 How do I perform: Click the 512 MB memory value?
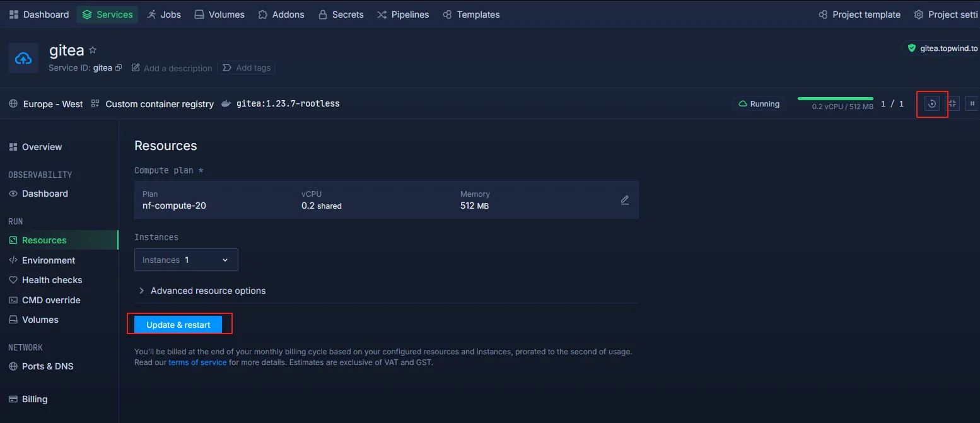(475, 206)
